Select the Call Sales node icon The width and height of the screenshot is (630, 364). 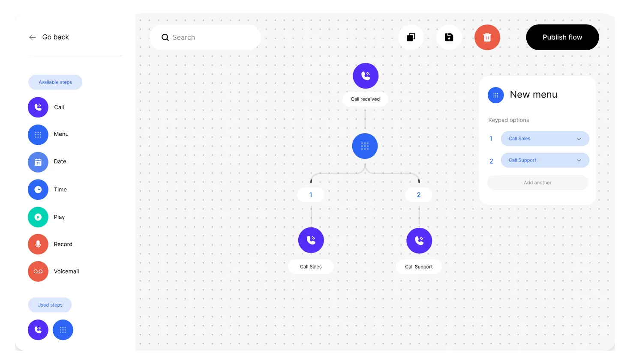click(x=311, y=240)
